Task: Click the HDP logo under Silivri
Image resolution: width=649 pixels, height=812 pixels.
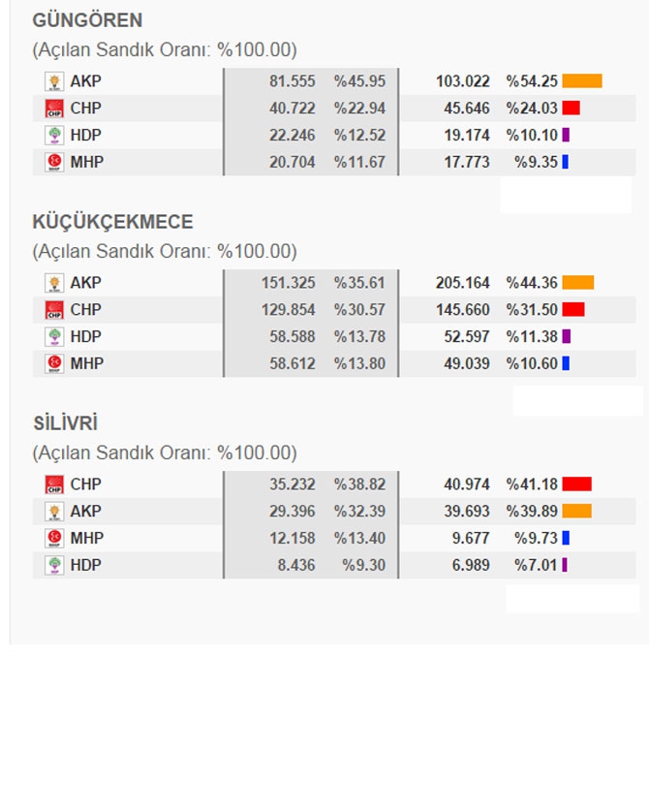Action: click(x=53, y=566)
